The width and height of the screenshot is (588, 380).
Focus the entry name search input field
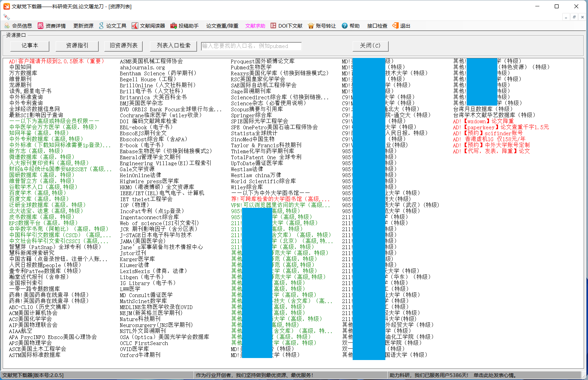pyautogui.click(x=251, y=46)
